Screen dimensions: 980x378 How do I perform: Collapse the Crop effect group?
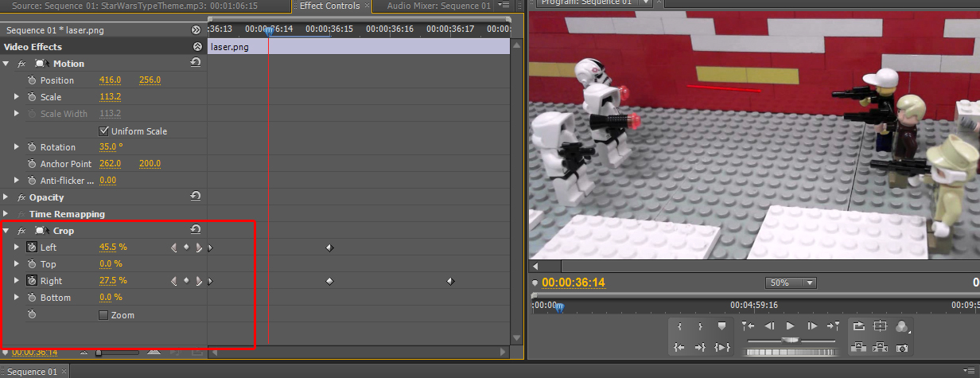point(6,231)
